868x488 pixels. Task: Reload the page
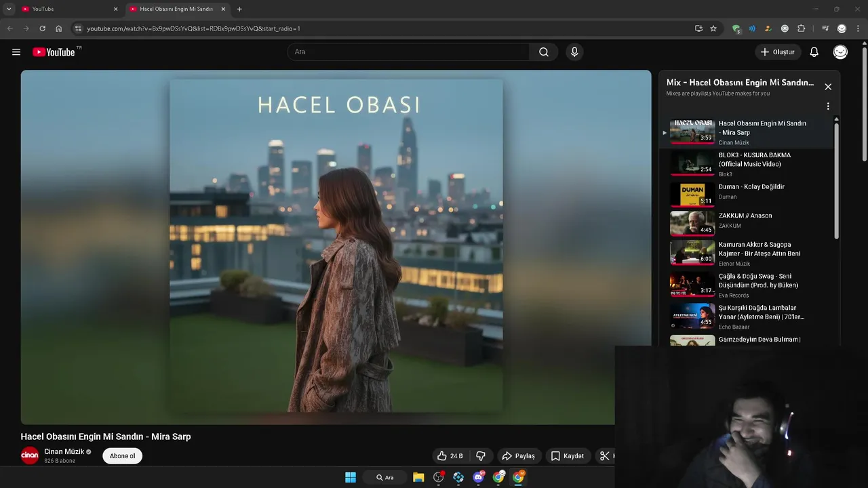(42, 28)
